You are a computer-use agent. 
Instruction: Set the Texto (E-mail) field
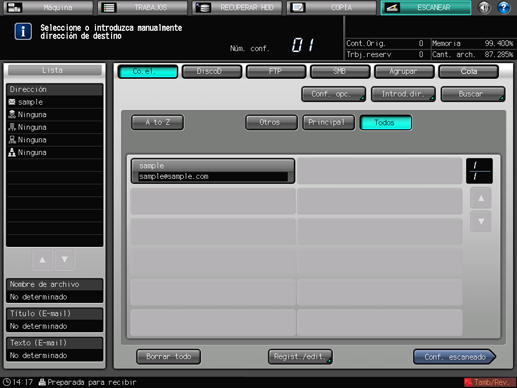click(55, 349)
